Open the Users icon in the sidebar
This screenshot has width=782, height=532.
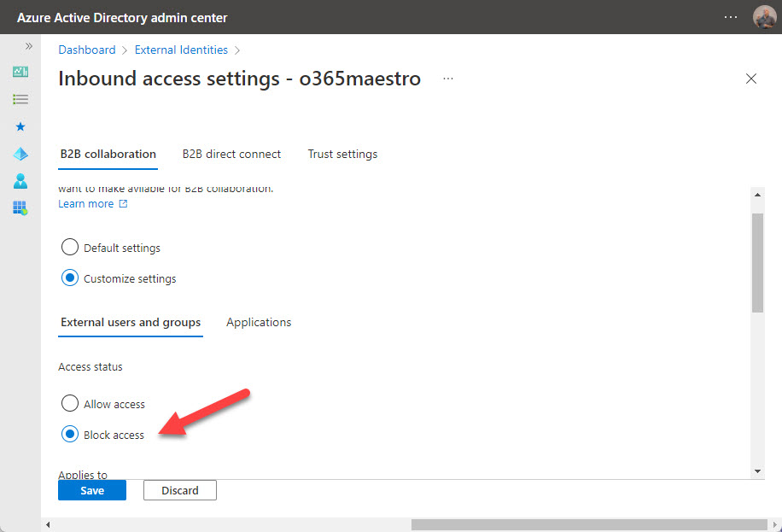click(x=20, y=181)
